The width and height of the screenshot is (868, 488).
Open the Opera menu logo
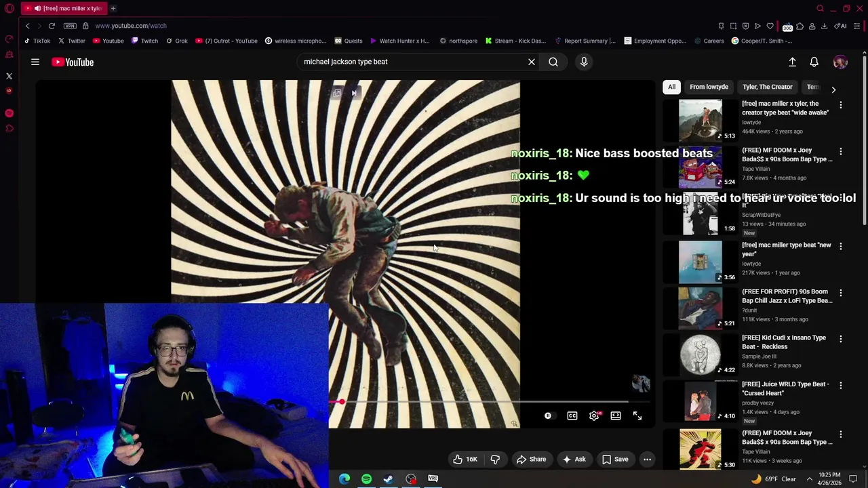click(9, 8)
